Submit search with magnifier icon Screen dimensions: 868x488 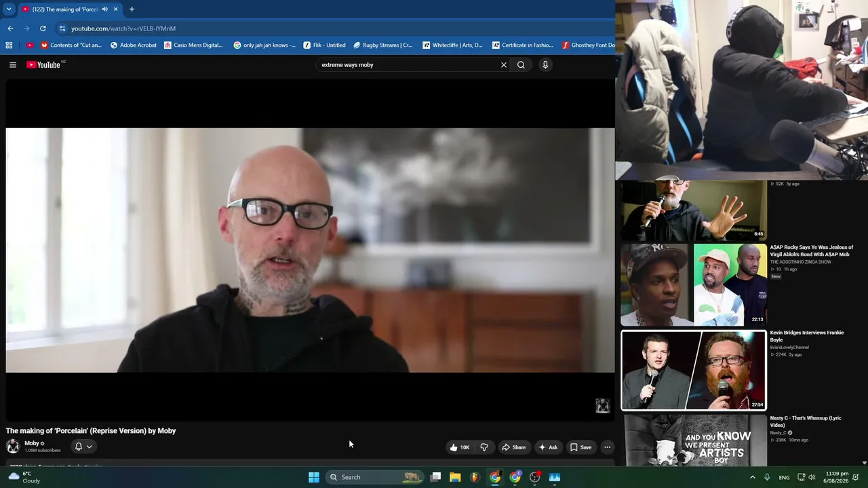(x=521, y=65)
